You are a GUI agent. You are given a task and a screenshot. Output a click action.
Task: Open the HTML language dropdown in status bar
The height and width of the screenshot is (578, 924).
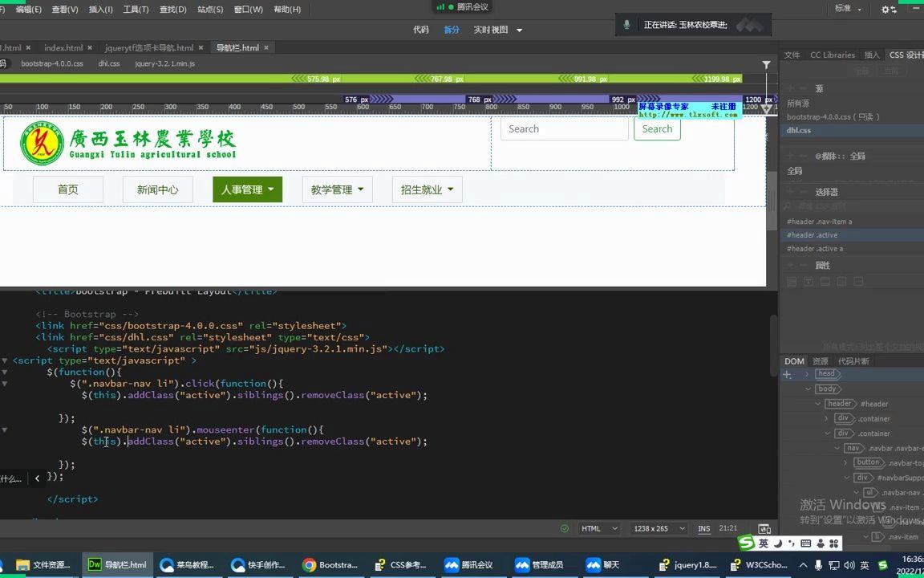[599, 528]
